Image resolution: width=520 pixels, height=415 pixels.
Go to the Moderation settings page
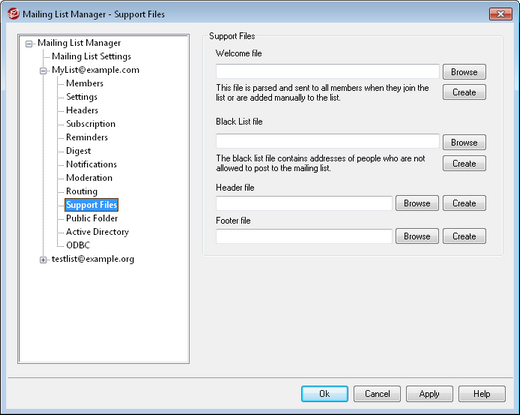[89, 178]
